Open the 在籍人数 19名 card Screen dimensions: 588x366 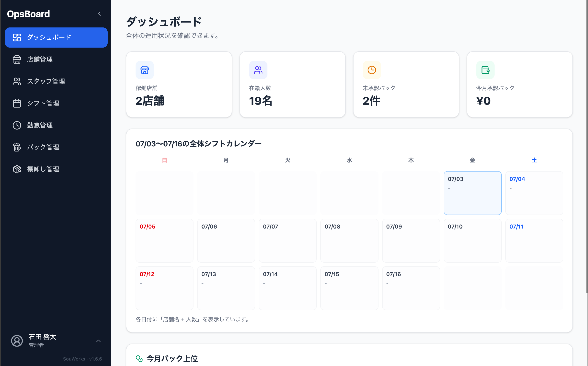coord(293,84)
